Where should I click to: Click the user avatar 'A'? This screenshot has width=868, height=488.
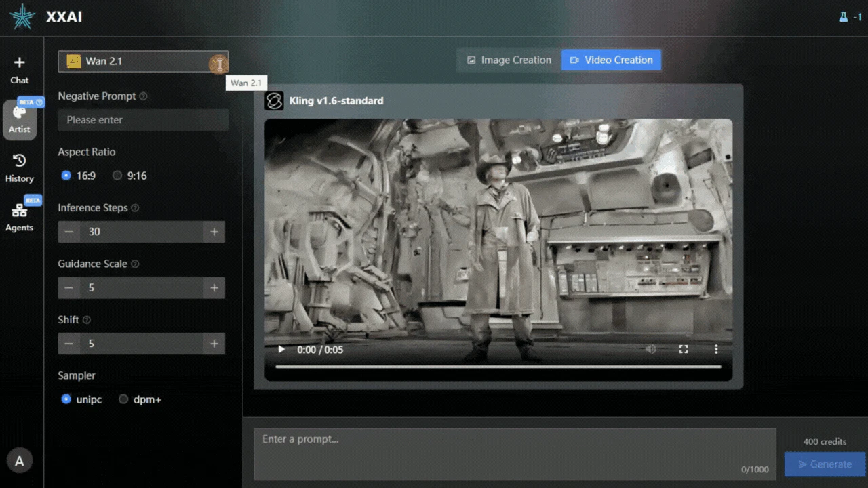19,461
